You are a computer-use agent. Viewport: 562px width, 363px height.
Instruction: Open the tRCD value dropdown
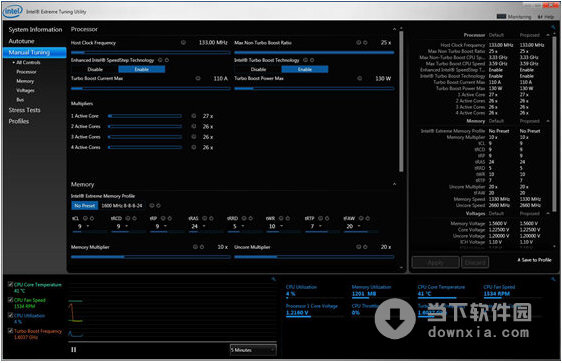[x=127, y=226]
